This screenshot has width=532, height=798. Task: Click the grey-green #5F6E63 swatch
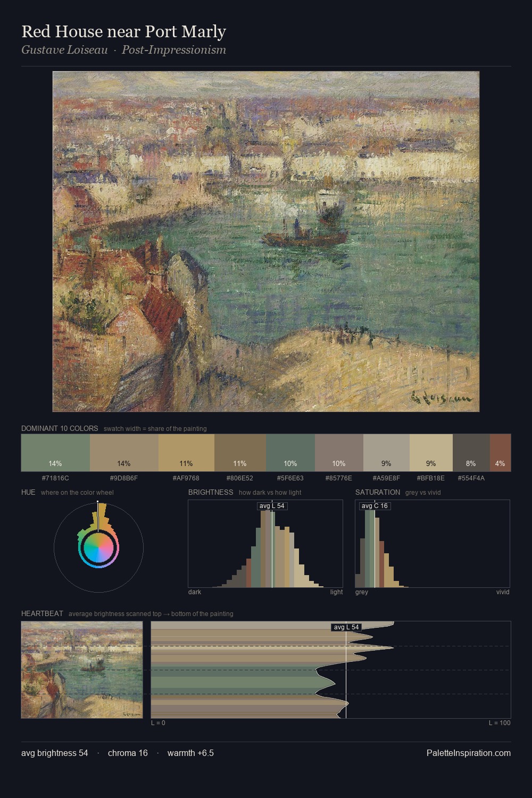pos(290,453)
